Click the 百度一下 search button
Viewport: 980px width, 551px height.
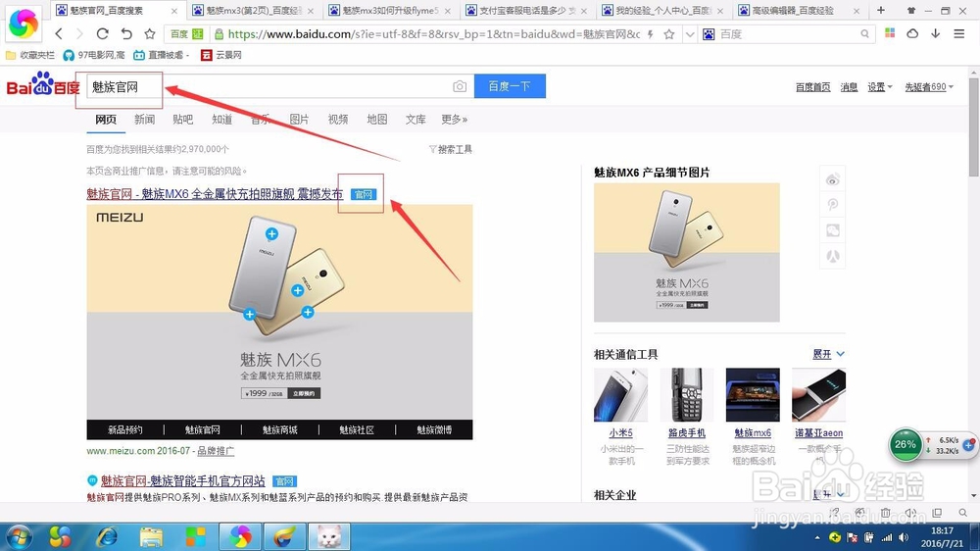click(510, 86)
